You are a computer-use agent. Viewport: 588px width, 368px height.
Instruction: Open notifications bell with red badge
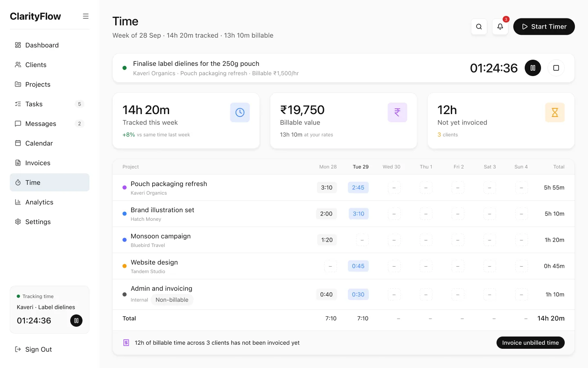point(500,27)
